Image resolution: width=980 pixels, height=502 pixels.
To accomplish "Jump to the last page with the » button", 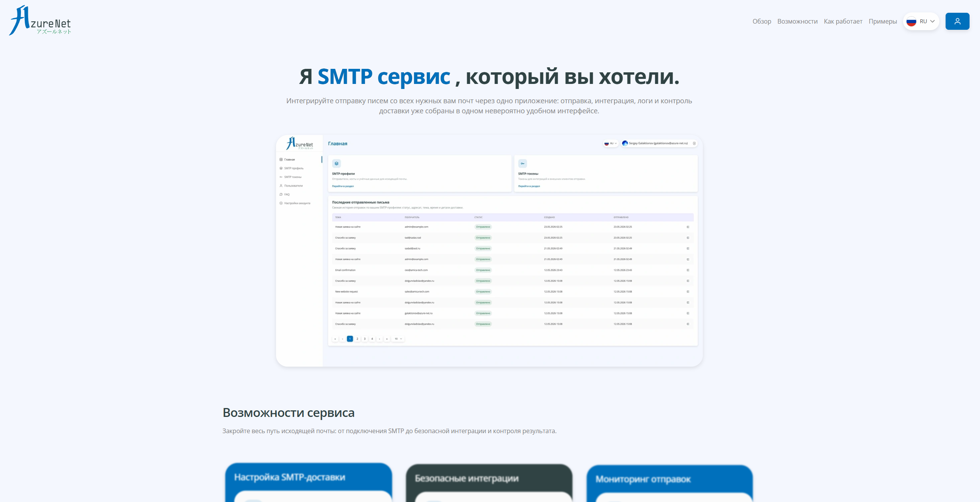I will [x=387, y=339].
